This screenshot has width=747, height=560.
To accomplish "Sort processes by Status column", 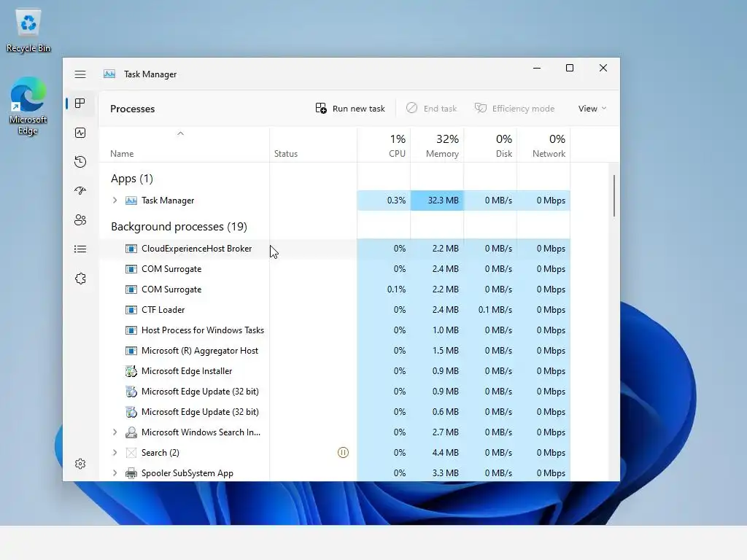I will (313, 145).
